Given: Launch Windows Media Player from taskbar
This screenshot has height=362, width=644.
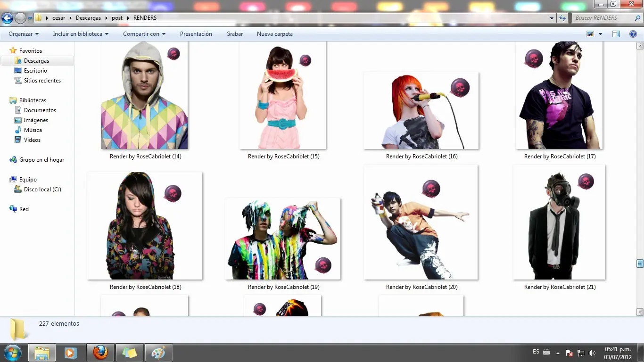Looking at the screenshot, I should [x=71, y=353].
